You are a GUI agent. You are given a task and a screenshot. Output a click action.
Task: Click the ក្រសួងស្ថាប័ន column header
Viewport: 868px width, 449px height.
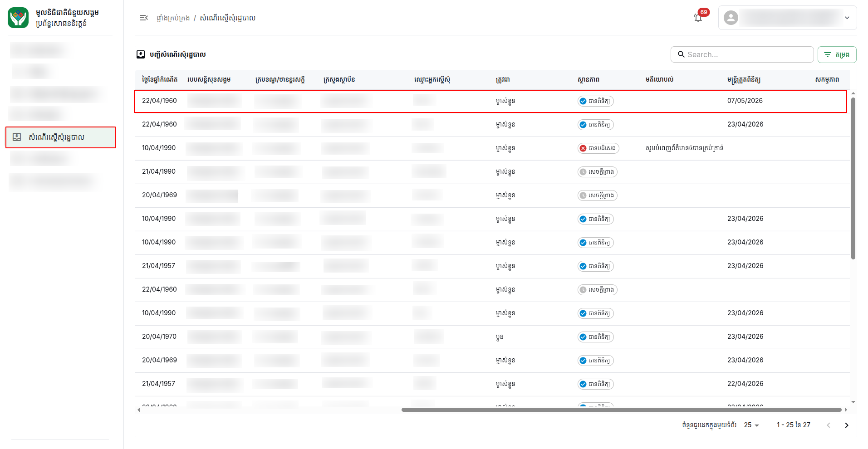[339, 79]
